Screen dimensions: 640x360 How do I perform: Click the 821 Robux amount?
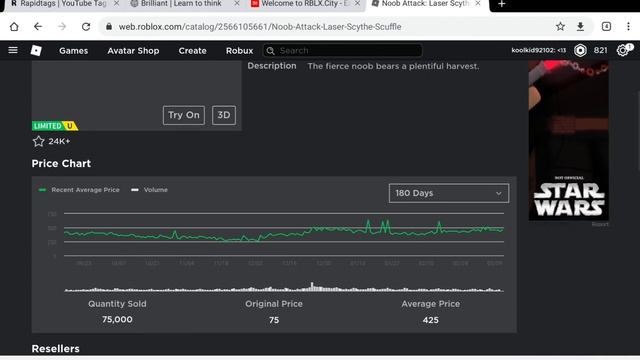(x=600, y=50)
